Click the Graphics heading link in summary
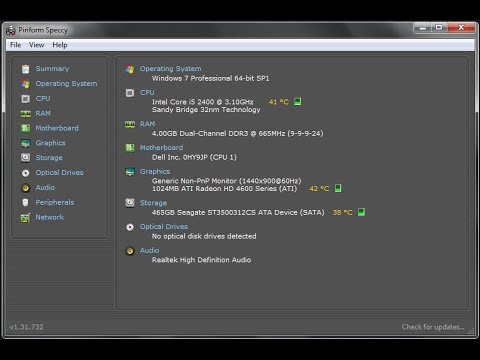This screenshot has width=480, height=360. coord(155,172)
